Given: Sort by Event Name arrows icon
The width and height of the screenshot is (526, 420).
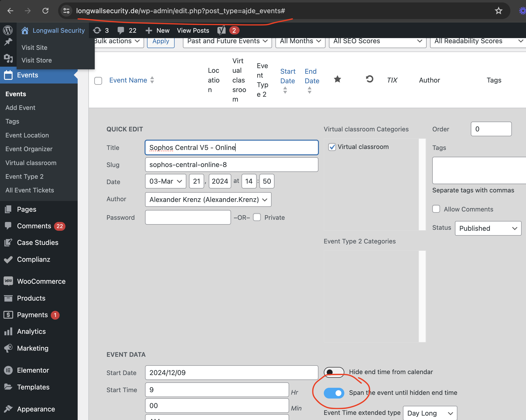Looking at the screenshot, I should 152,80.
